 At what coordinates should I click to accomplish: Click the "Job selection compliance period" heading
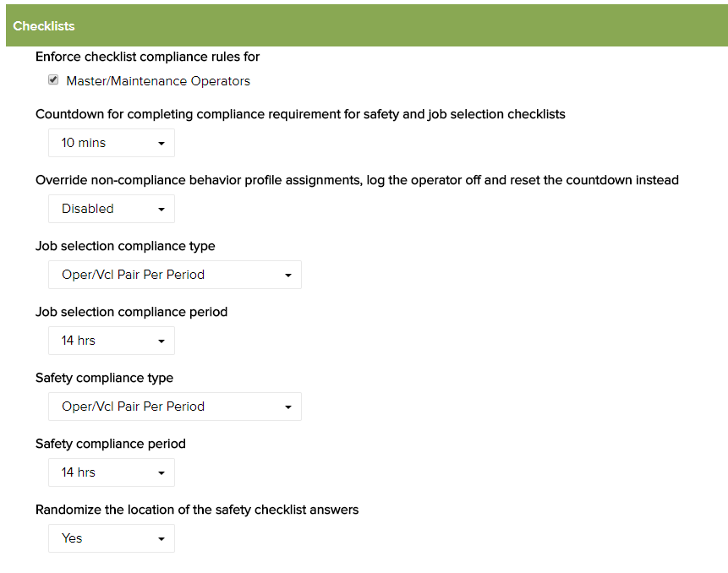pos(131,311)
